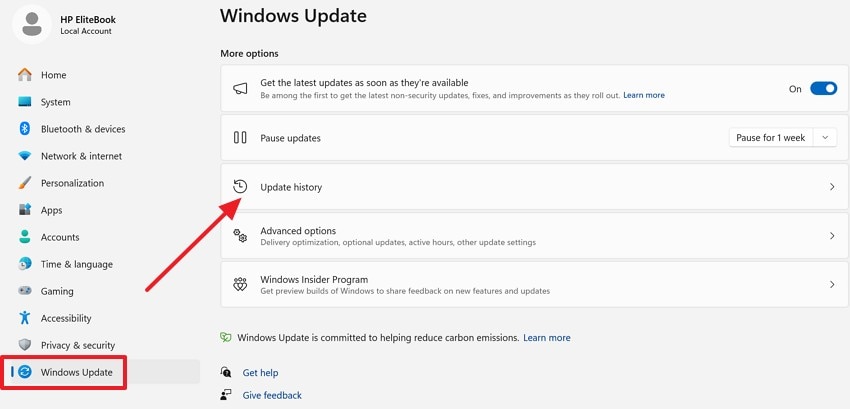Click the green leaf carbon emissions icon

point(226,337)
